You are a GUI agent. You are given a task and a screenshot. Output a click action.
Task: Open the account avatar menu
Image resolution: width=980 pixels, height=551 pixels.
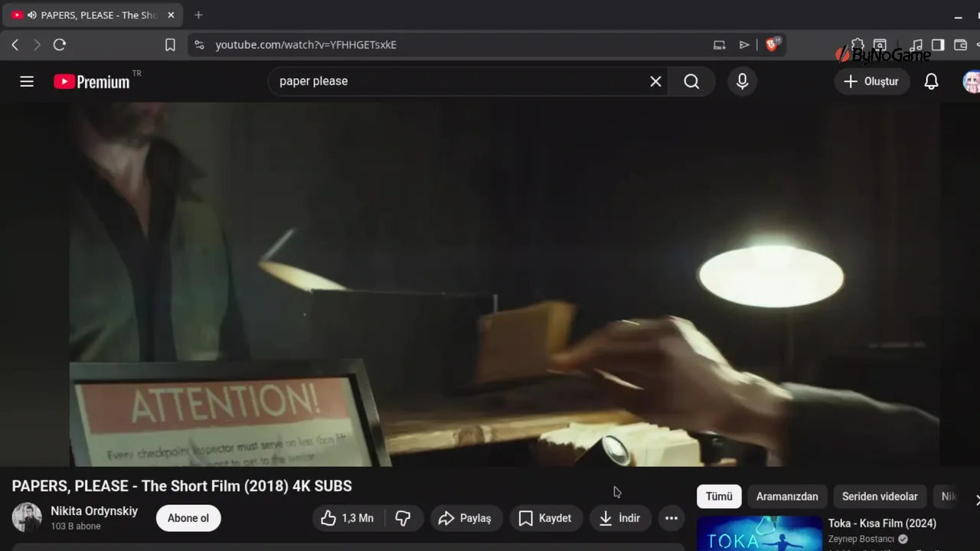coord(972,81)
